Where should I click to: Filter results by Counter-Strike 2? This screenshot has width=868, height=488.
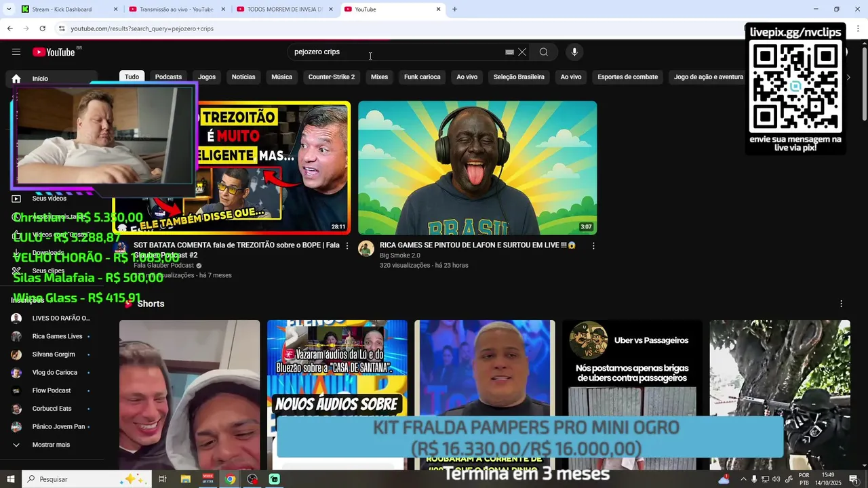(332, 77)
